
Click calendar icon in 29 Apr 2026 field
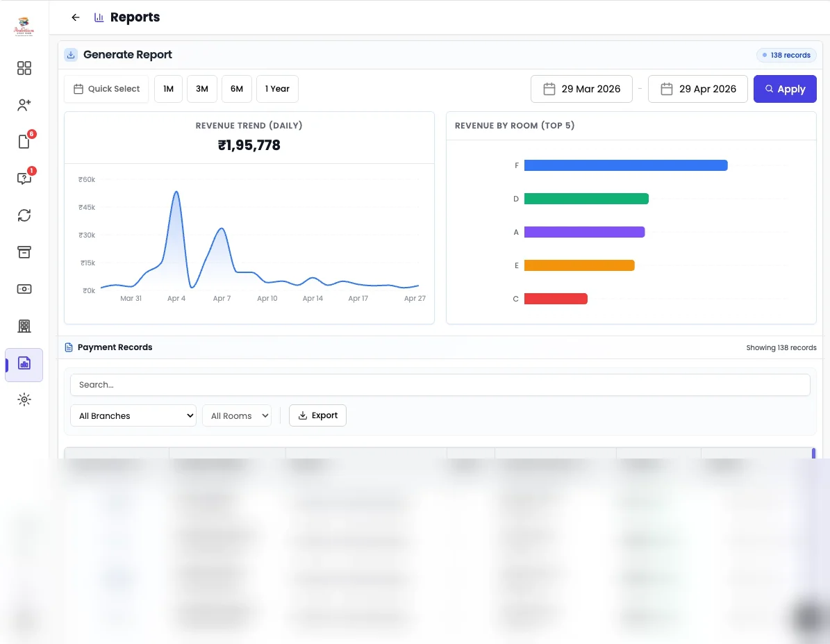click(x=667, y=89)
